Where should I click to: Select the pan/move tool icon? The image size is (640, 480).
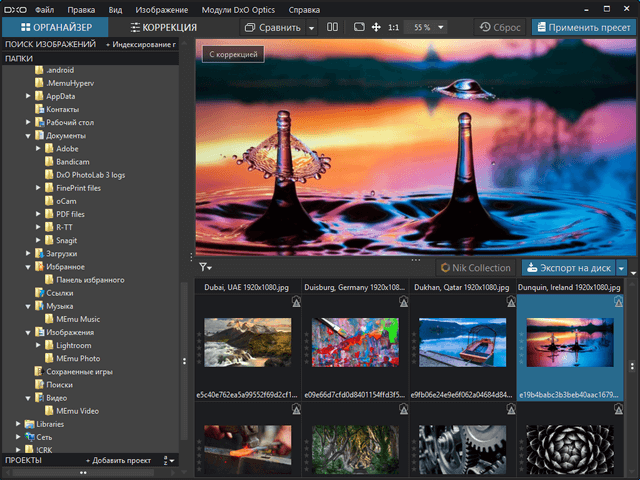[x=375, y=27]
